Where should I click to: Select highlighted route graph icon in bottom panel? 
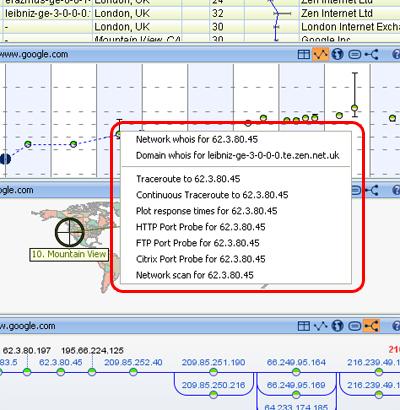(x=371, y=326)
